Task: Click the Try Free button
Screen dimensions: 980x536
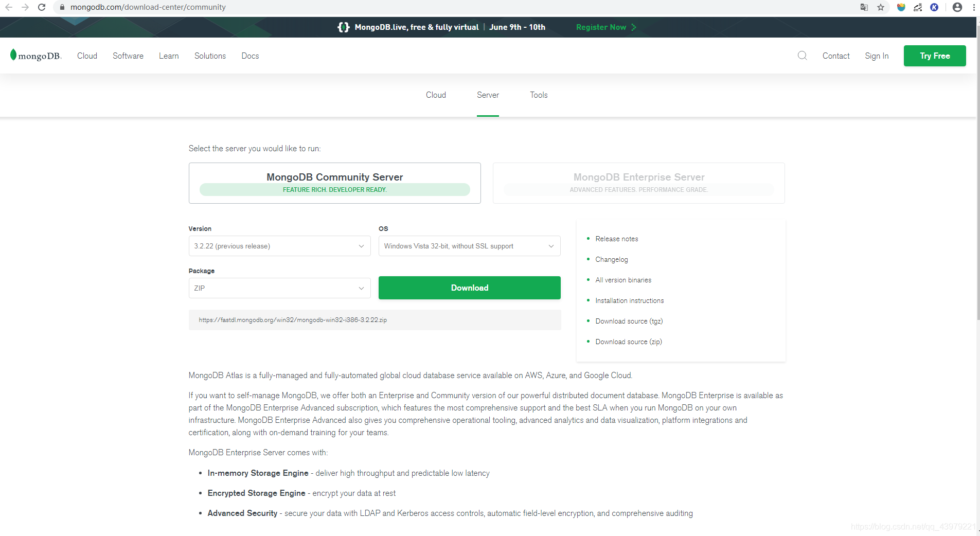Action: pyautogui.click(x=935, y=56)
